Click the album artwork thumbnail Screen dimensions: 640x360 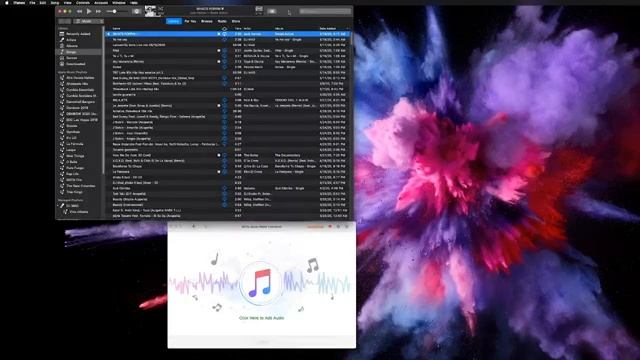click(150, 11)
